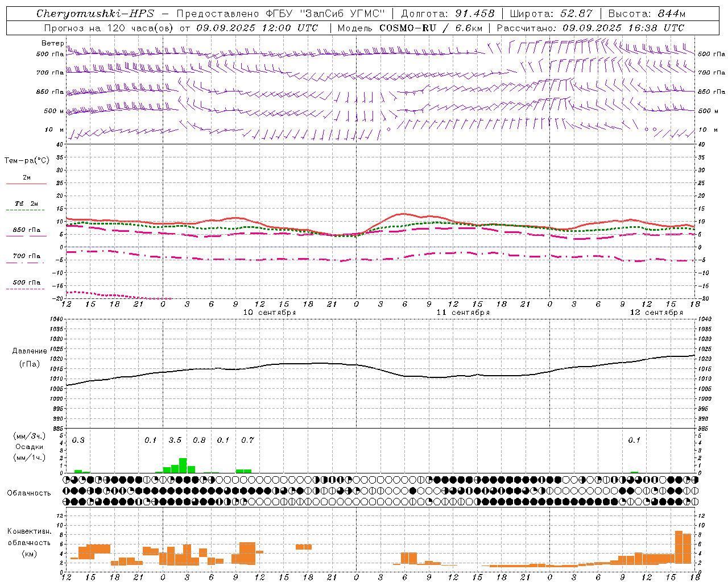Screen dimensions: 728x582
Task: Click the 12 сентября date label
Action: coord(656,313)
